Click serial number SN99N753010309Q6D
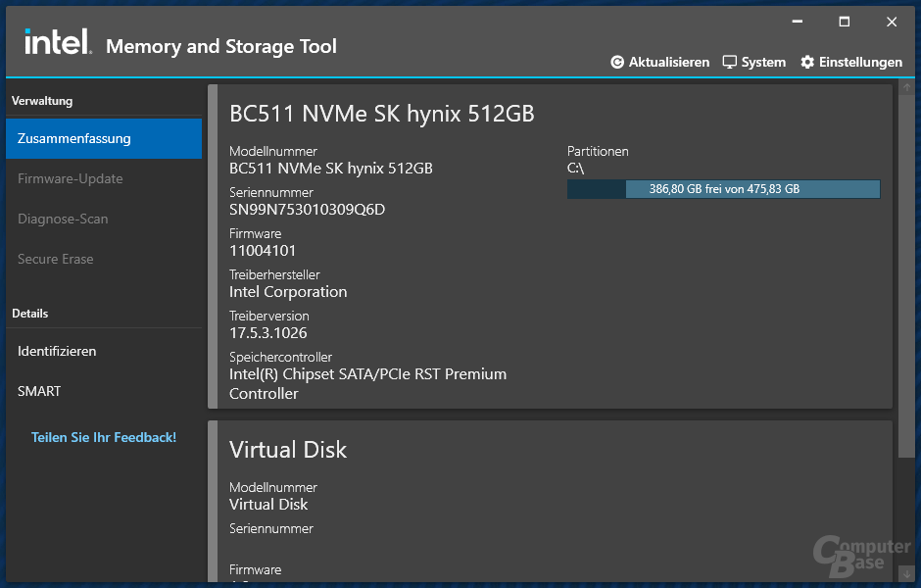The height and width of the screenshot is (588, 921). pos(308,210)
